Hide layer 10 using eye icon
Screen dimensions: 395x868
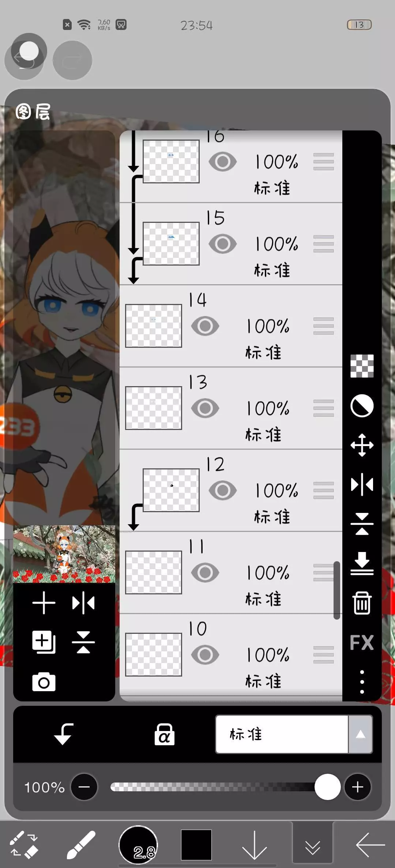[x=205, y=655]
